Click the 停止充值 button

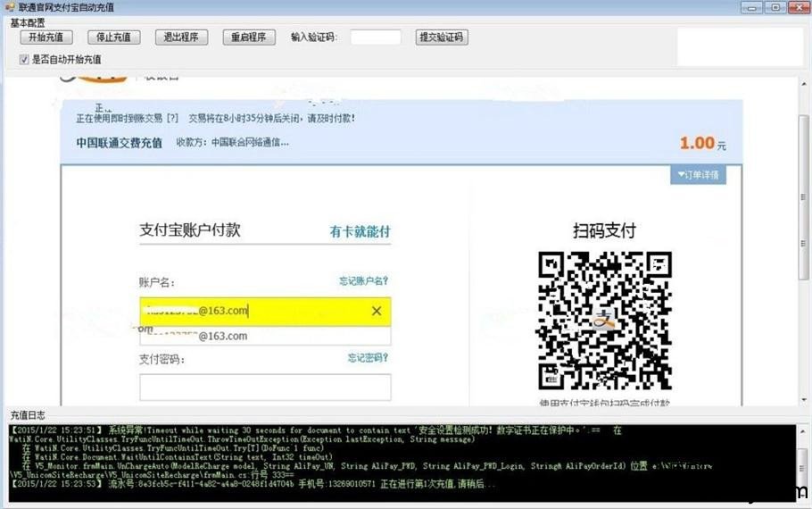(113, 38)
